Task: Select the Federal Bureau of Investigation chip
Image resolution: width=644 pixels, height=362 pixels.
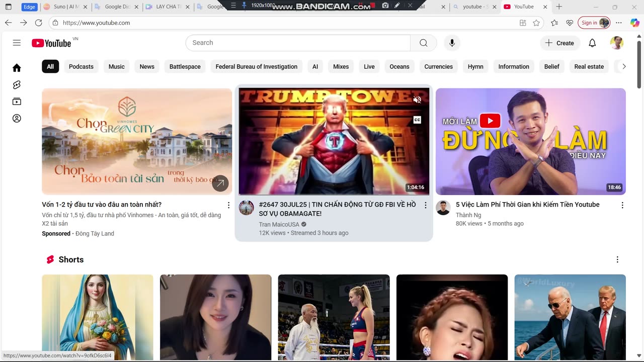Action: [x=256, y=66]
